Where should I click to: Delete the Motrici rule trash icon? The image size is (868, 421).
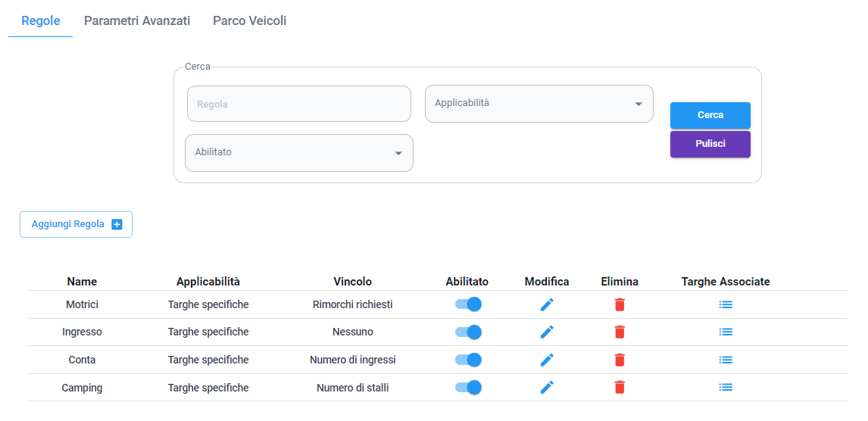620,304
